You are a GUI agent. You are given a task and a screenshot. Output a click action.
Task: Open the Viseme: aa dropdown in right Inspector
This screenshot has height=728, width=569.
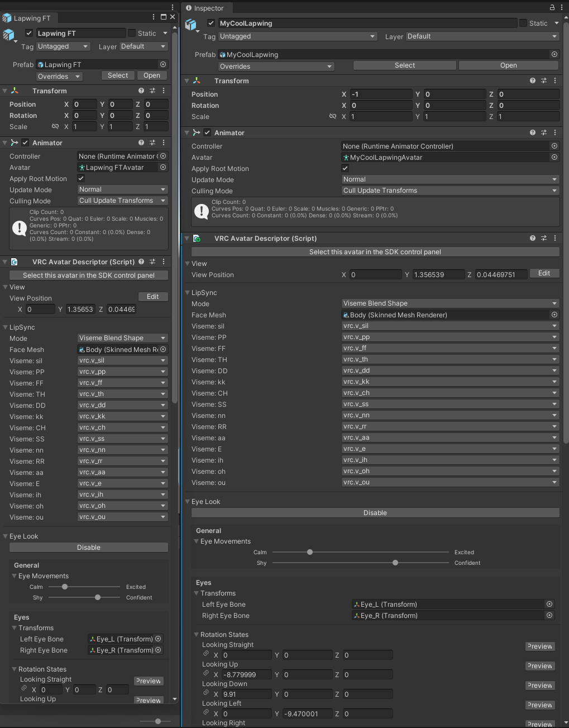coord(450,437)
